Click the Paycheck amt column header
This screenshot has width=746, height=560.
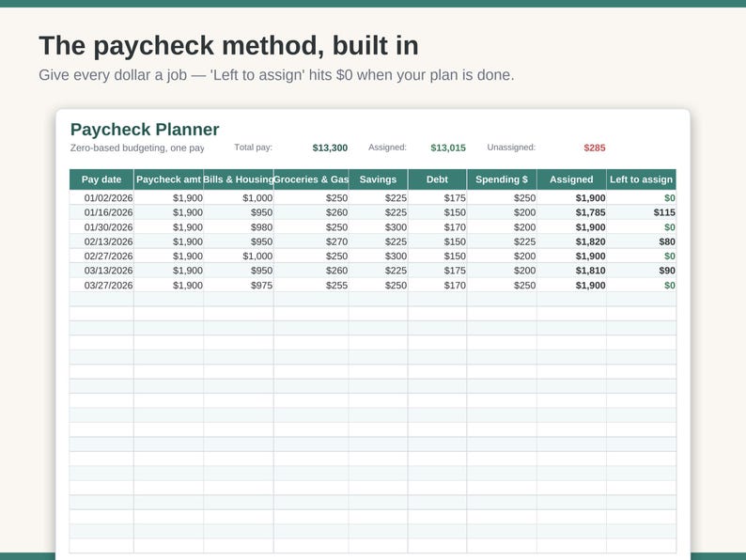tap(168, 179)
